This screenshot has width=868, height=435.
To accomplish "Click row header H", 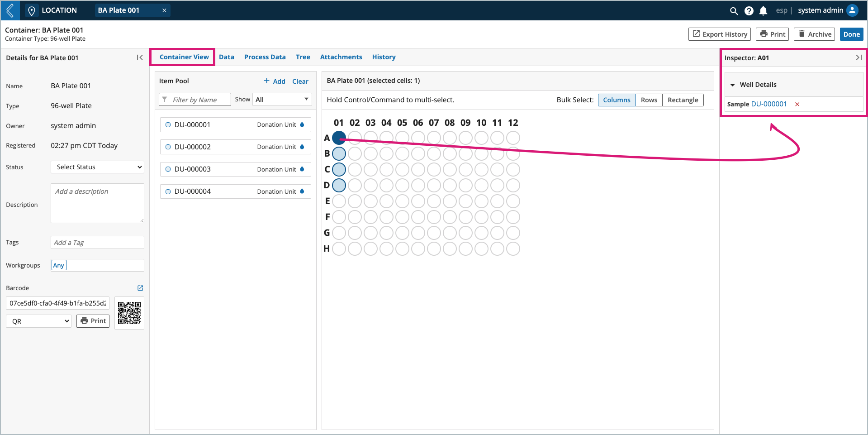I will (327, 249).
